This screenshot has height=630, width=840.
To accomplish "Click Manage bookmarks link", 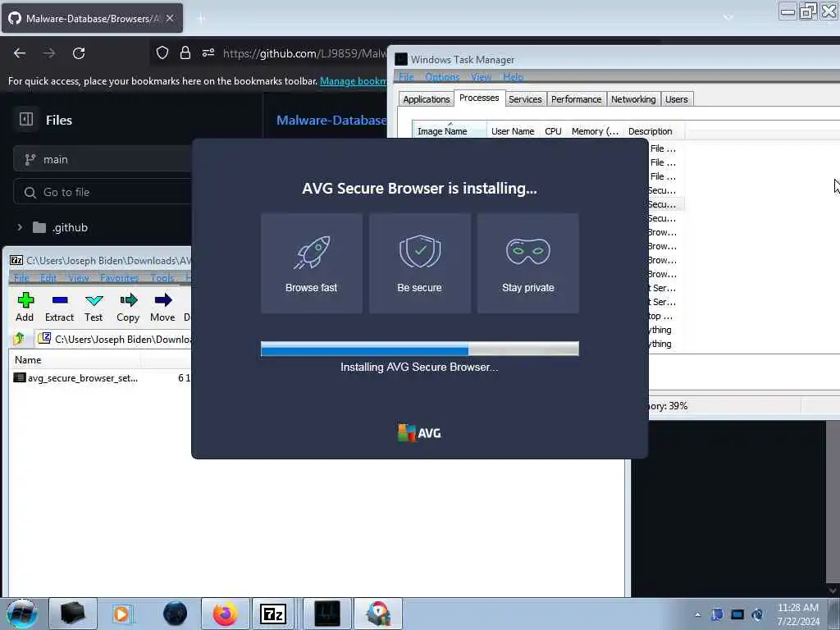I will click(353, 81).
